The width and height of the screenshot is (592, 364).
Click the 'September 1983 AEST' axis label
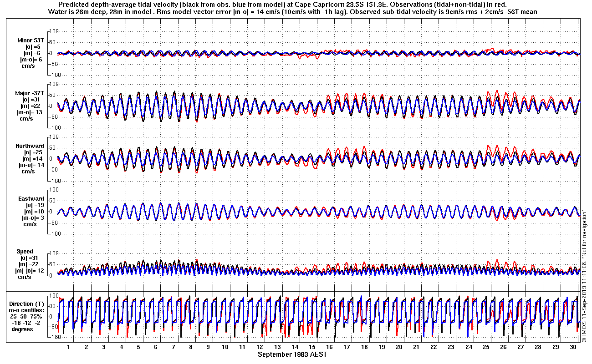point(292,354)
